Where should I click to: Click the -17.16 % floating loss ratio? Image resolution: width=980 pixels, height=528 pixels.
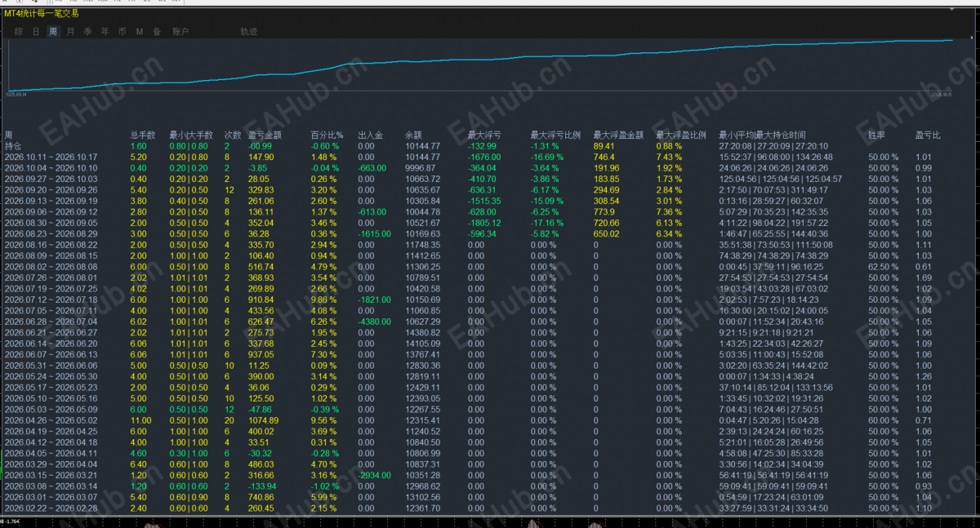click(547, 223)
